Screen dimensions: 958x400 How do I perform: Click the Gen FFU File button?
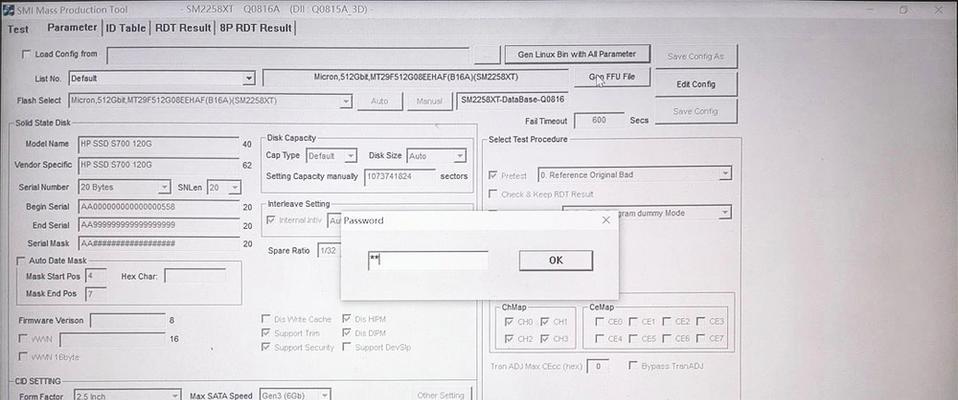click(x=612, y=77)
